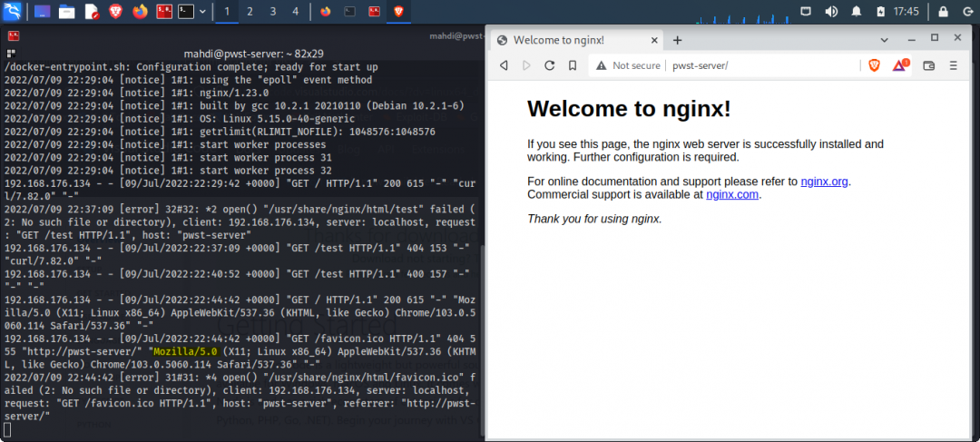
Task: Click the 17:45 clock in the panel
Action: 906,11
